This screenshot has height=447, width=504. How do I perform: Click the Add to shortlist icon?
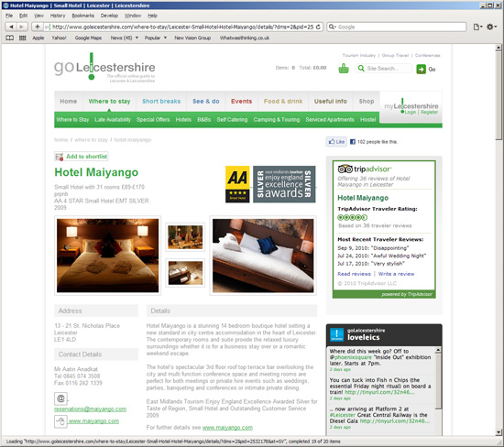tap(60, 157)
